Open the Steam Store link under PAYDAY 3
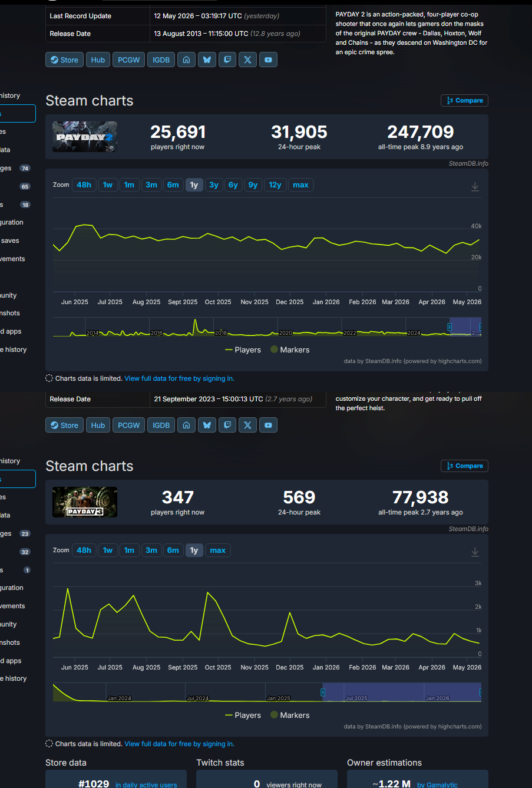 [x=64, y=425]
